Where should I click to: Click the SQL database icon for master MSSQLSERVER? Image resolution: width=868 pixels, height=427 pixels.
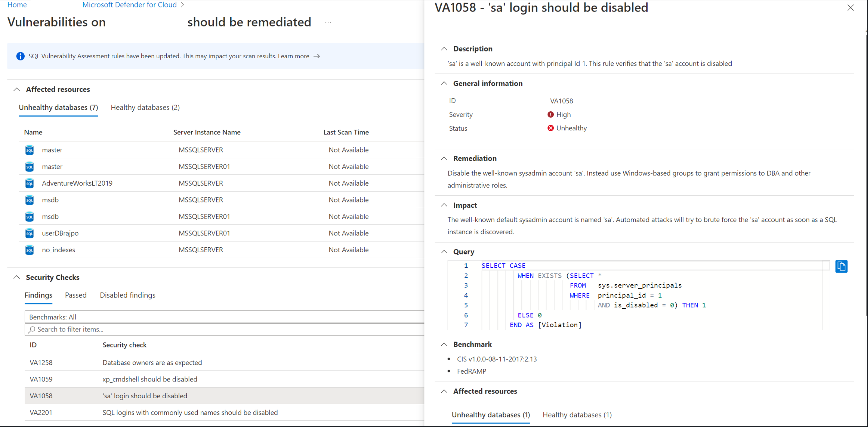pyautogui.click(x=28, y=150)
